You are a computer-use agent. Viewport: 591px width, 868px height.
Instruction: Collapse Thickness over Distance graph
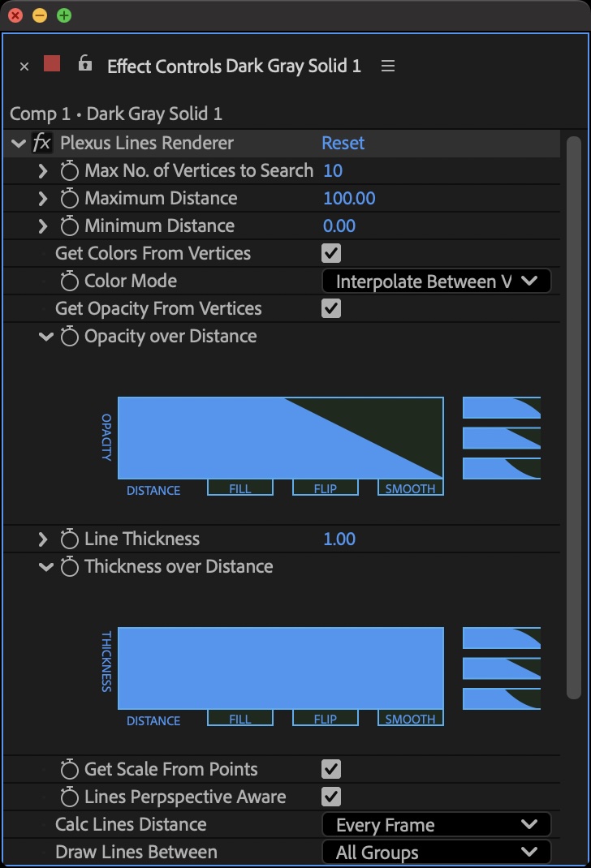pos(46,567)
